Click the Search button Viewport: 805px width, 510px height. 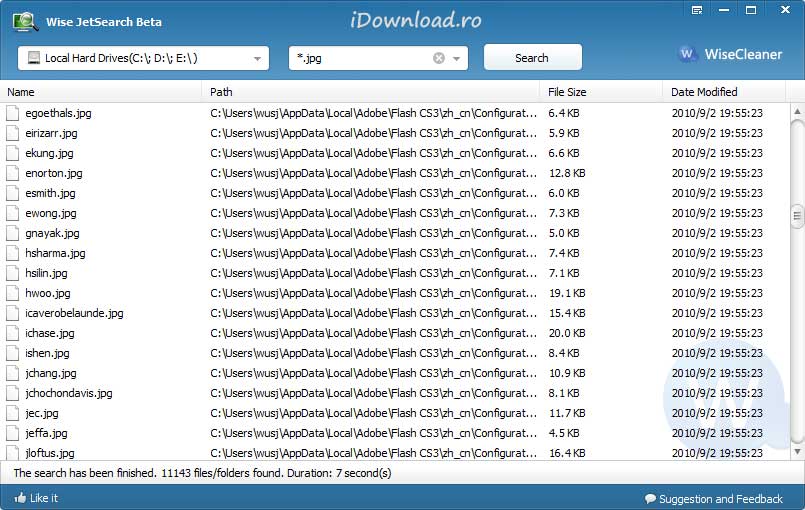click(x=532, y=58)
